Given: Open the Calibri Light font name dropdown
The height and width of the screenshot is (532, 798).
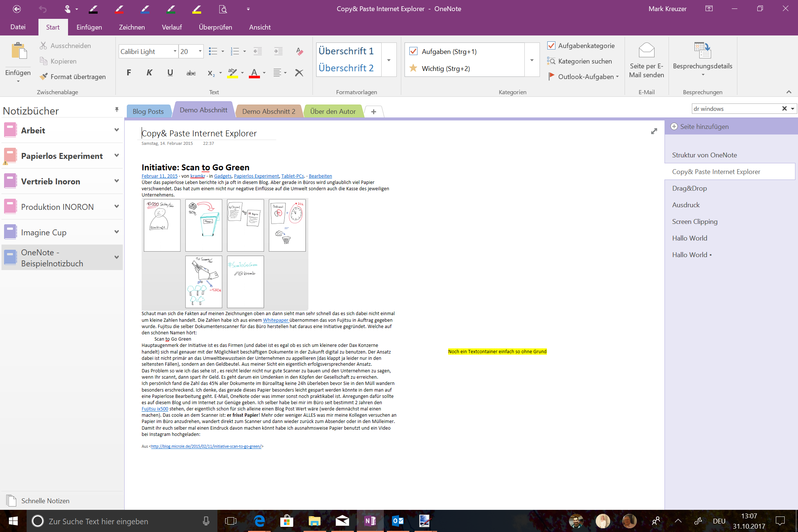Looking at the screenshot, I should click(x=175, y=51).
